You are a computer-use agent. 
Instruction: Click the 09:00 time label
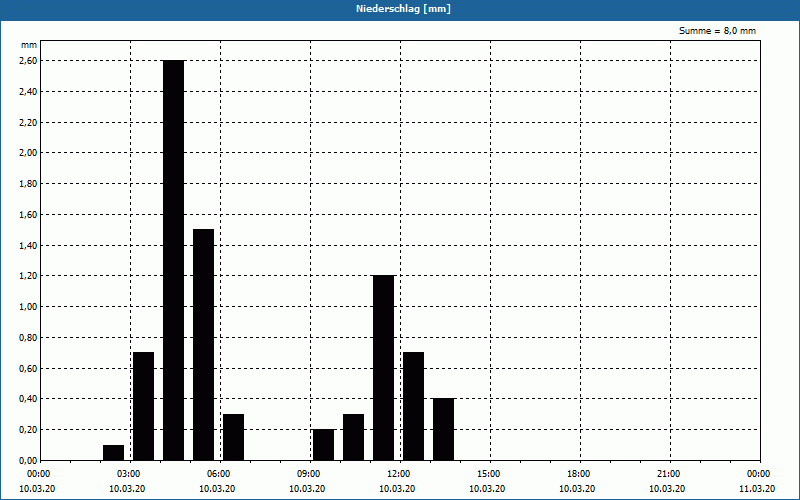(x=310, y=474)
